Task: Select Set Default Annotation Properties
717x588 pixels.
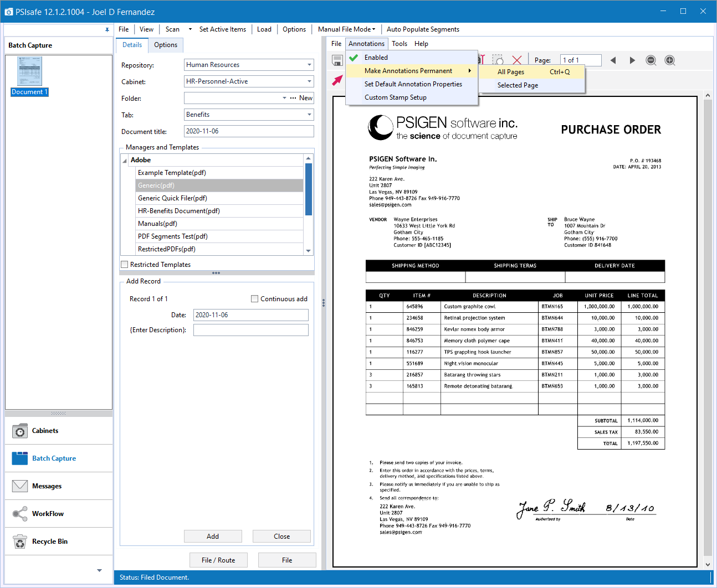Action: coord(412,84)
